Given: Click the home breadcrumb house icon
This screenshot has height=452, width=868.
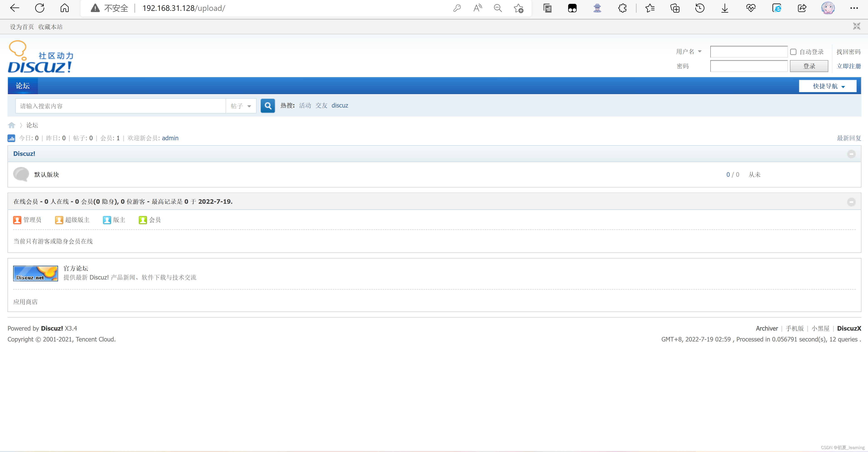Looking at the screenshot, I should click(x=11, y=125).
